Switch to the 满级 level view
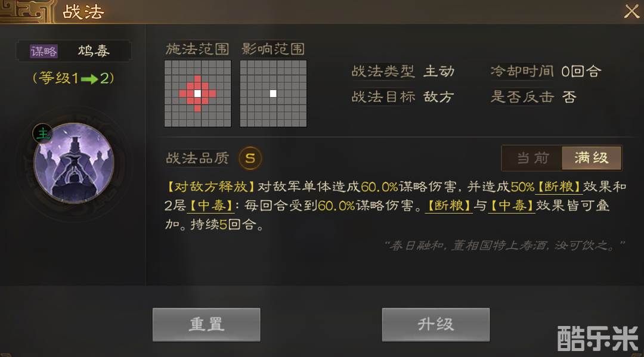 (592, 158)
